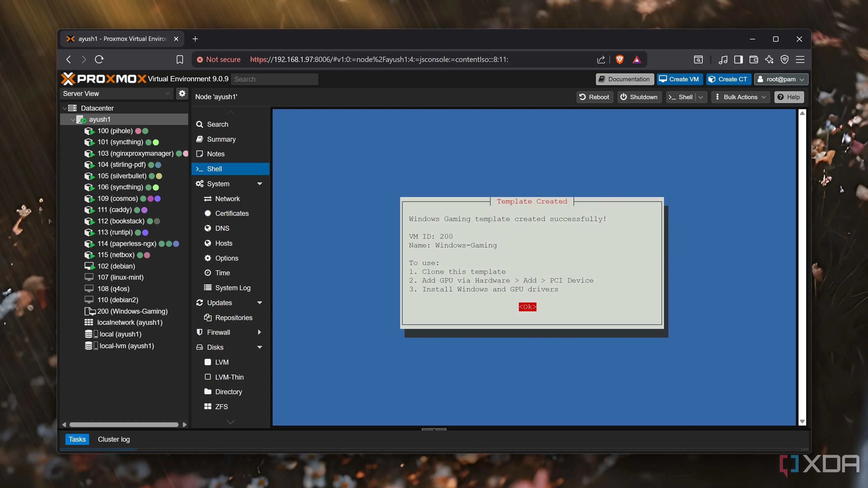Bookmark this page icon
The image size is (868, 488).
tap(180, 60)
